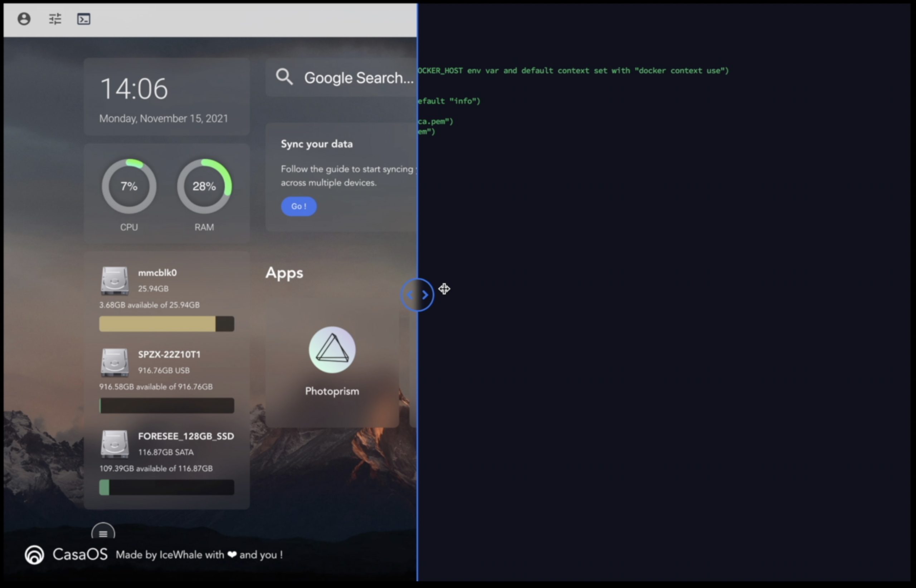Click the mmcblk0 drive icon
The height and width of the screenshot is (588, 916).
pyautogui.click(x=114, y=281)
